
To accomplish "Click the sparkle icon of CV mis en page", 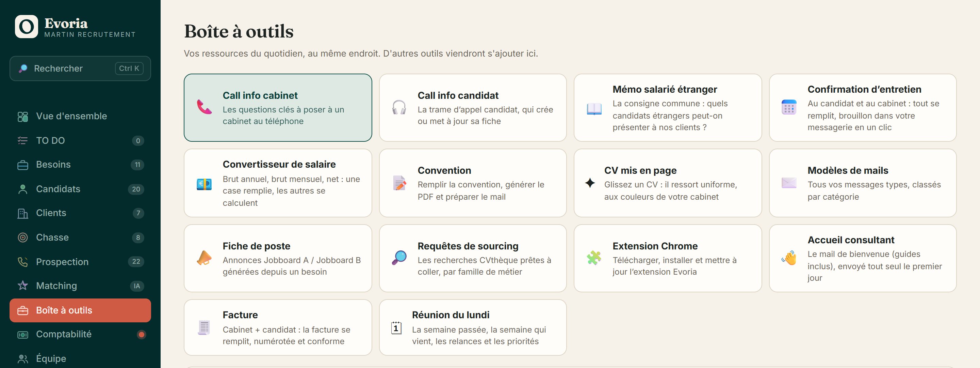I will [x=590, y=183].
